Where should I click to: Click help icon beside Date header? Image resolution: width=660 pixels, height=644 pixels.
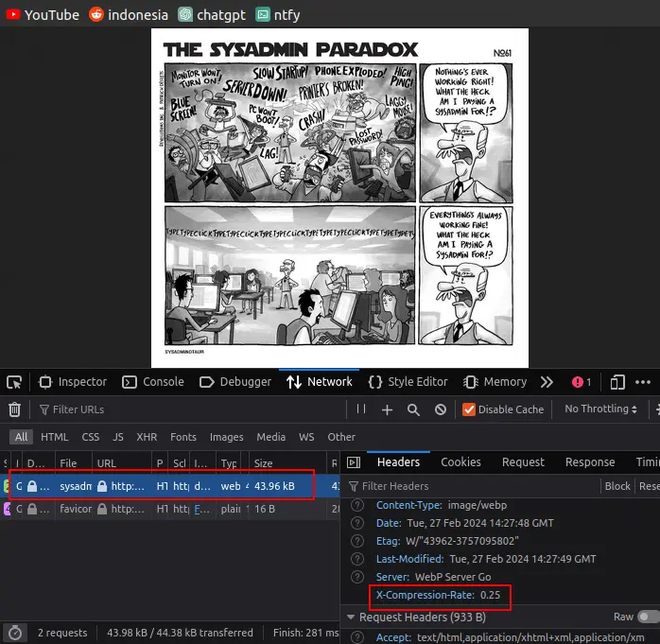pos(356,523)
